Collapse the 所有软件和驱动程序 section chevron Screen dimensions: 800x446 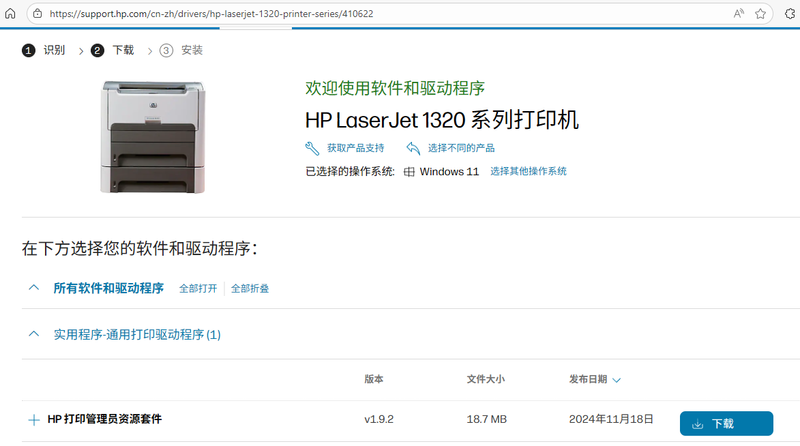point(33,288)
